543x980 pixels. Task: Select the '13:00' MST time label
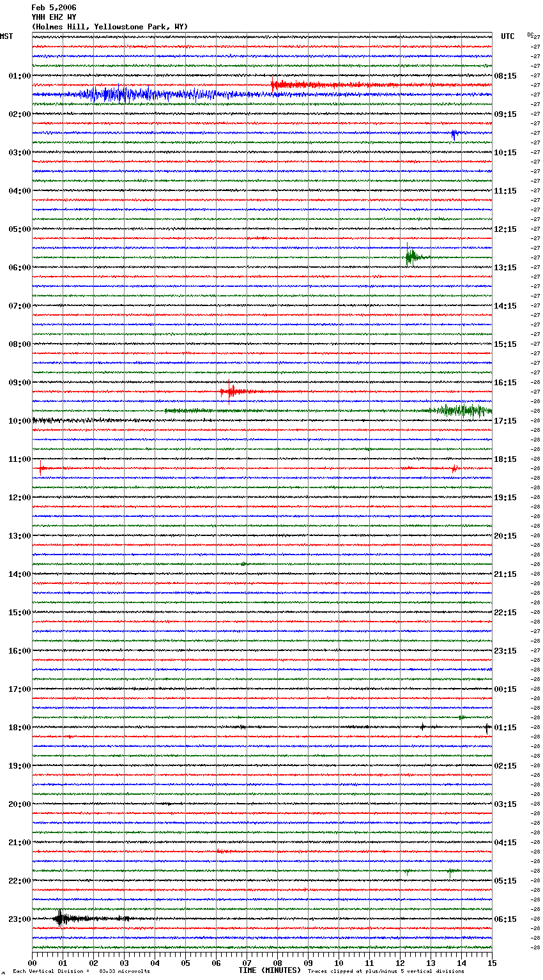[20, 536]
